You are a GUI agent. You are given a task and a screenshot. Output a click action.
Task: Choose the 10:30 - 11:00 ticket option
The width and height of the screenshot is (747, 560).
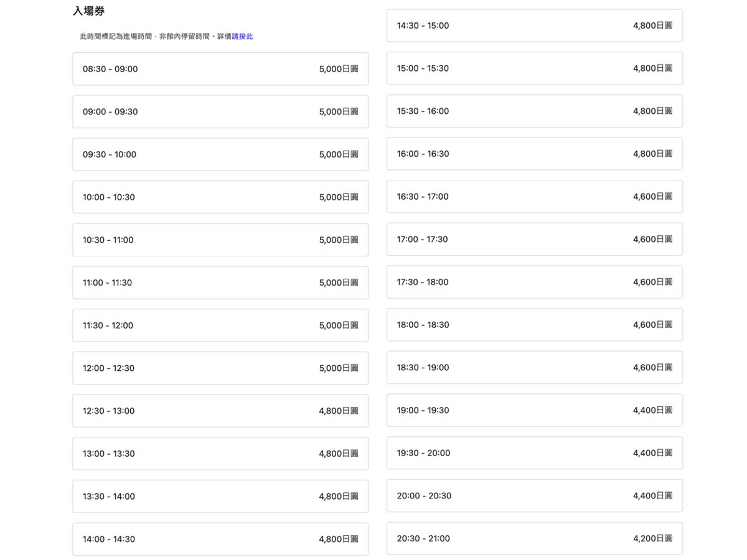tap(220, 240)
